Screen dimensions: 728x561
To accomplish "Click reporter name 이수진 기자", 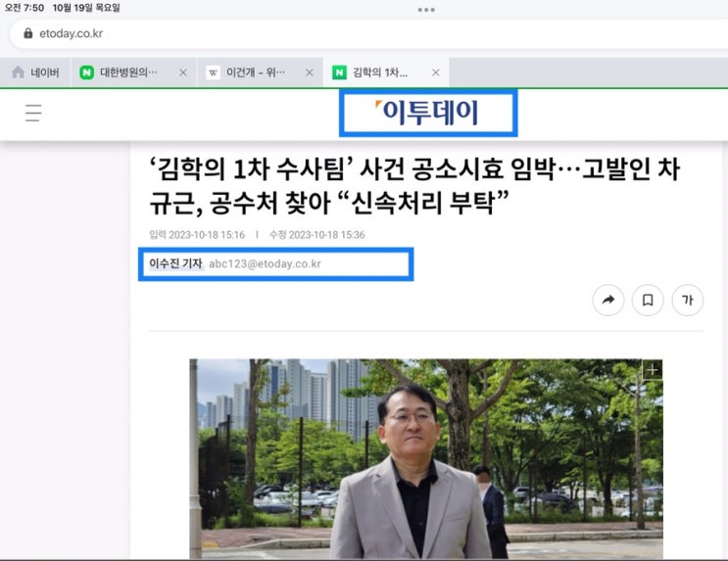I will (175, 263).
